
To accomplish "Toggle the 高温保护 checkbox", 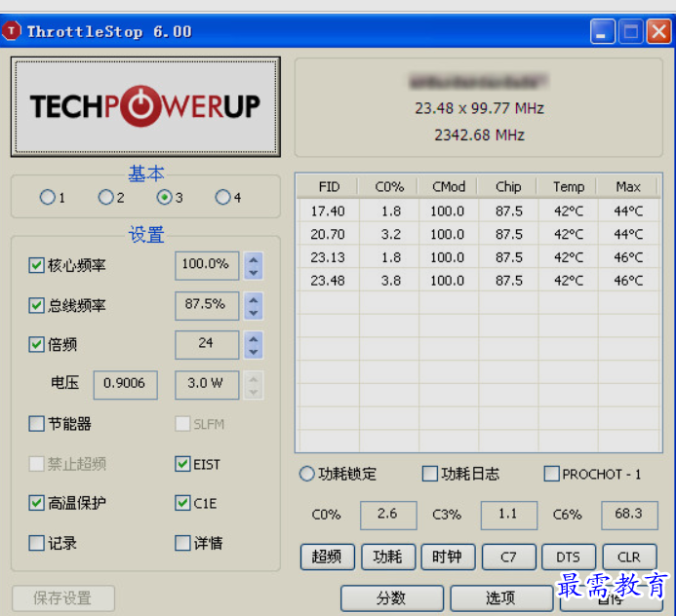I will (x=37, y=502).
